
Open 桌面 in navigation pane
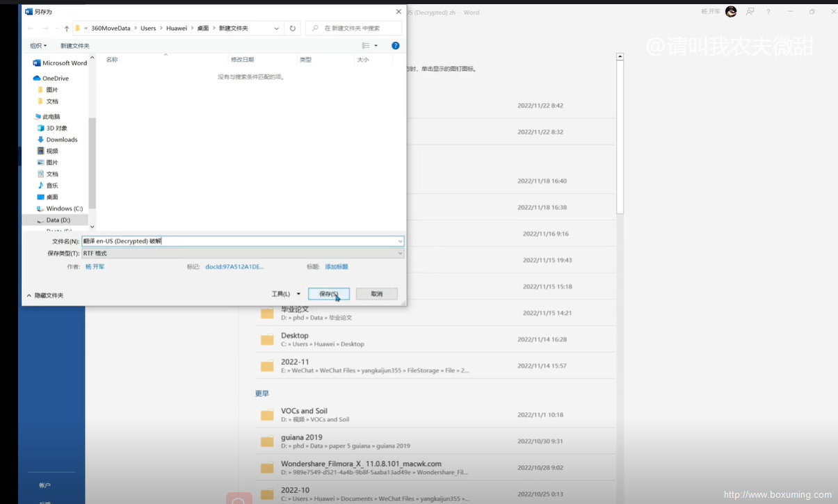pyautogui.click(x=48, y=197)
